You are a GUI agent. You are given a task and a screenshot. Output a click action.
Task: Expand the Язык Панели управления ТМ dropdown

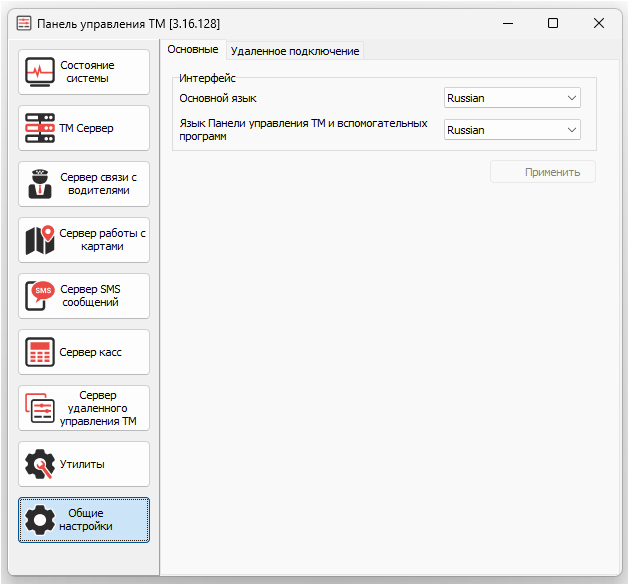(x=512, y=130)
